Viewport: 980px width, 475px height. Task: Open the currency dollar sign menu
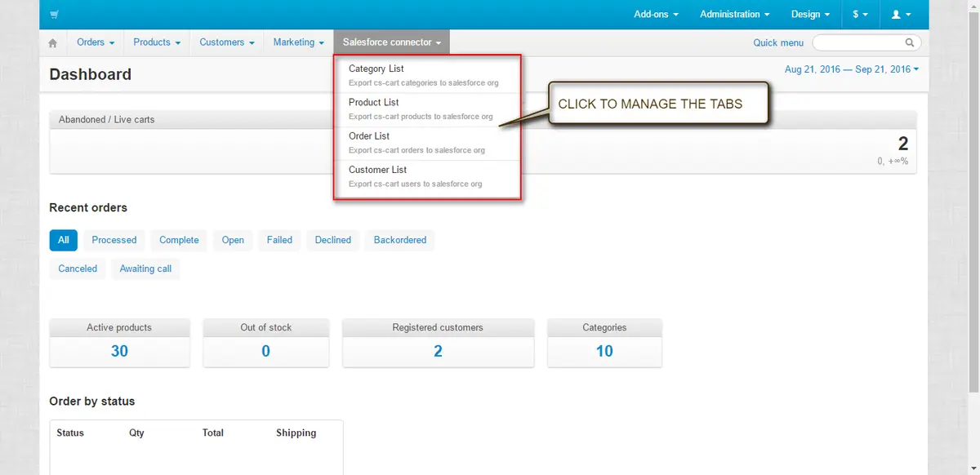[860, 15]
